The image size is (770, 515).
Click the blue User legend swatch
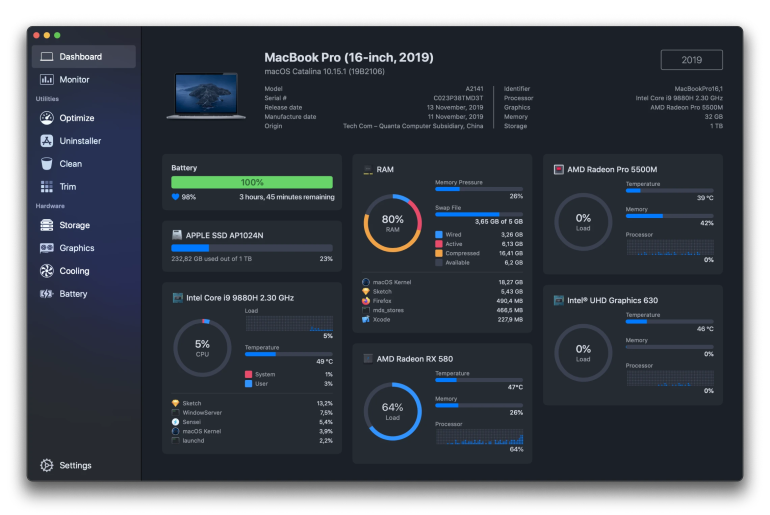point(248,383)
